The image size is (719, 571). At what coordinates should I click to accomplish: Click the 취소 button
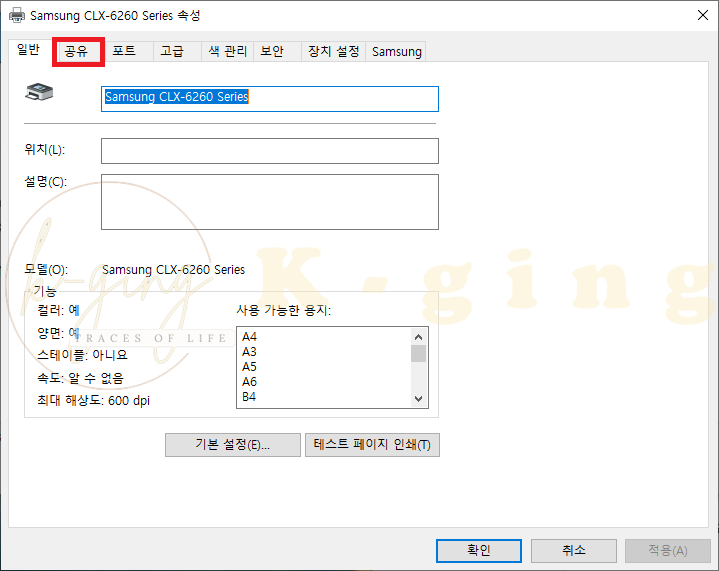click(x=574, y=550)
